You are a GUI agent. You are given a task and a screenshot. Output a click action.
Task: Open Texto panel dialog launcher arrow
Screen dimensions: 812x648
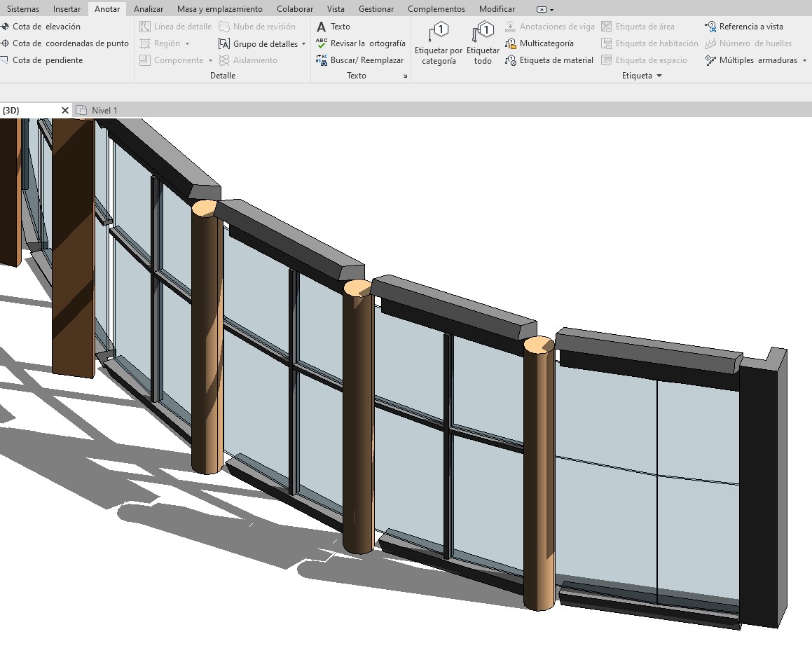[405, 76]
